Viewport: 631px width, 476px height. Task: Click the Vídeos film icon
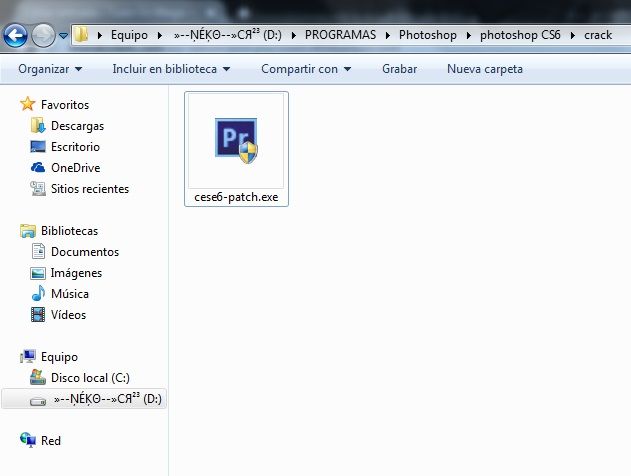tap(38, 315)
